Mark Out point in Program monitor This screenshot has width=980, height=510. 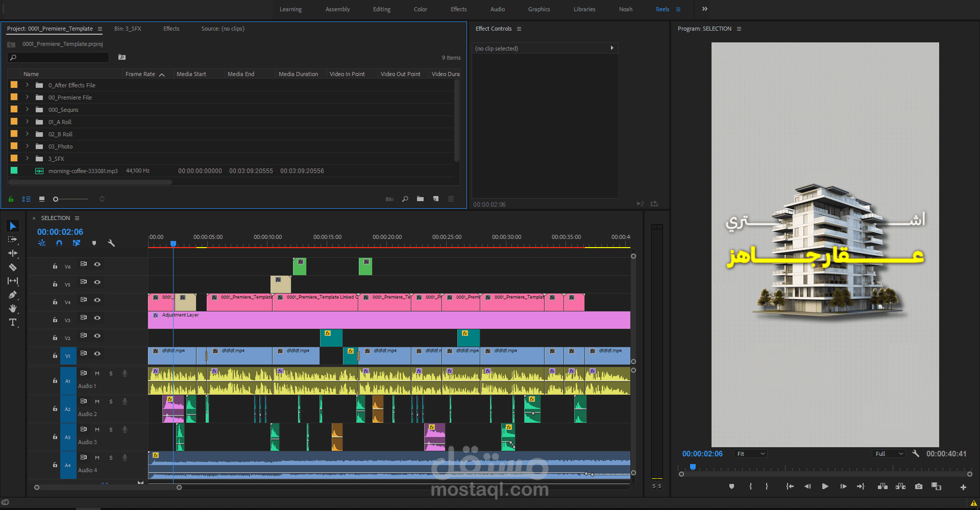(x=767, y=487)
